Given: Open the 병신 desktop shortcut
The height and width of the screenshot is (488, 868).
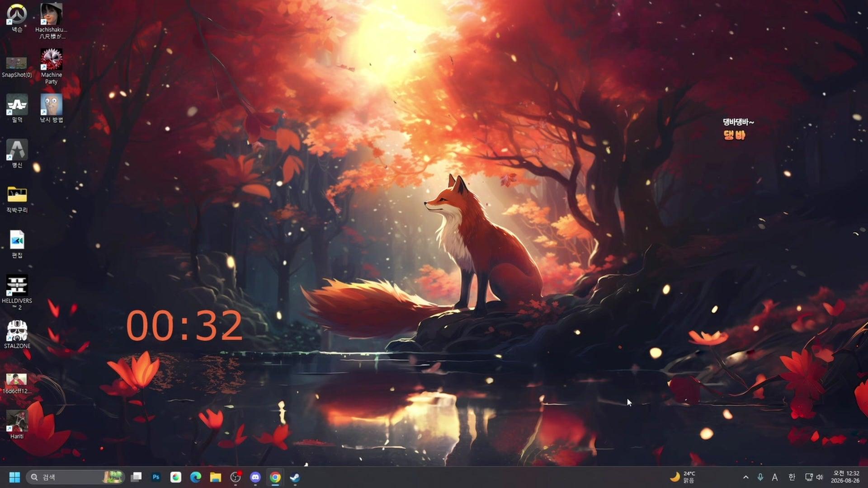Looking at the screenshot, I should coord(17,153).
